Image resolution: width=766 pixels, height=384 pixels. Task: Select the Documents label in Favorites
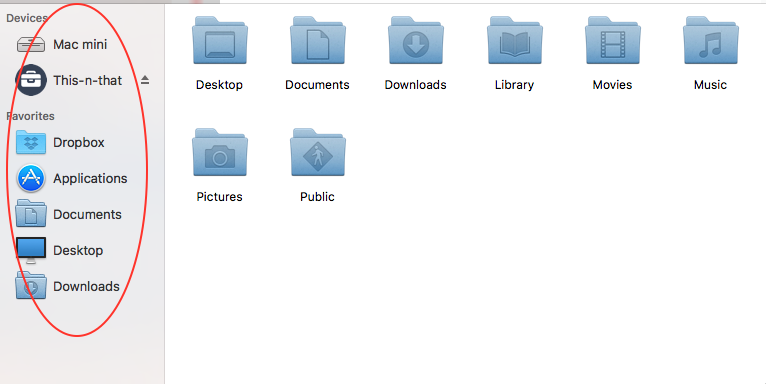[87, 214]
